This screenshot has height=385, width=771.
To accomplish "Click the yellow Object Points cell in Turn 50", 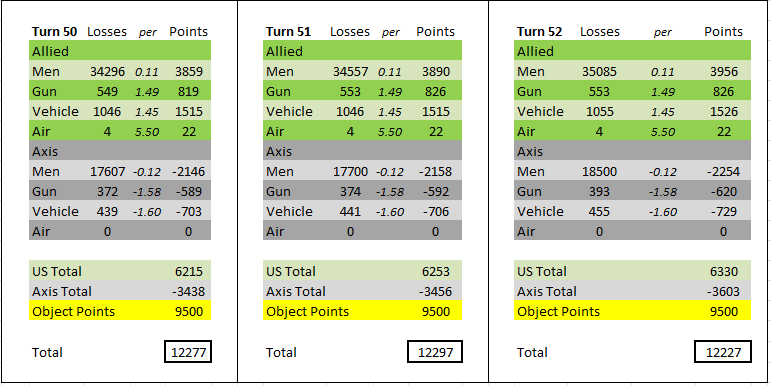I will tap(120, 311).
